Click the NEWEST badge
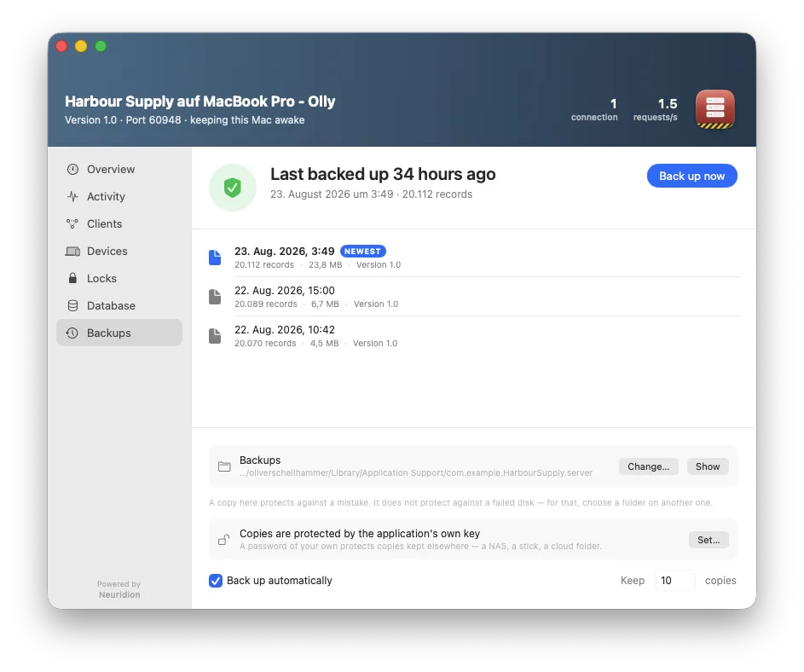 [363, 252]
